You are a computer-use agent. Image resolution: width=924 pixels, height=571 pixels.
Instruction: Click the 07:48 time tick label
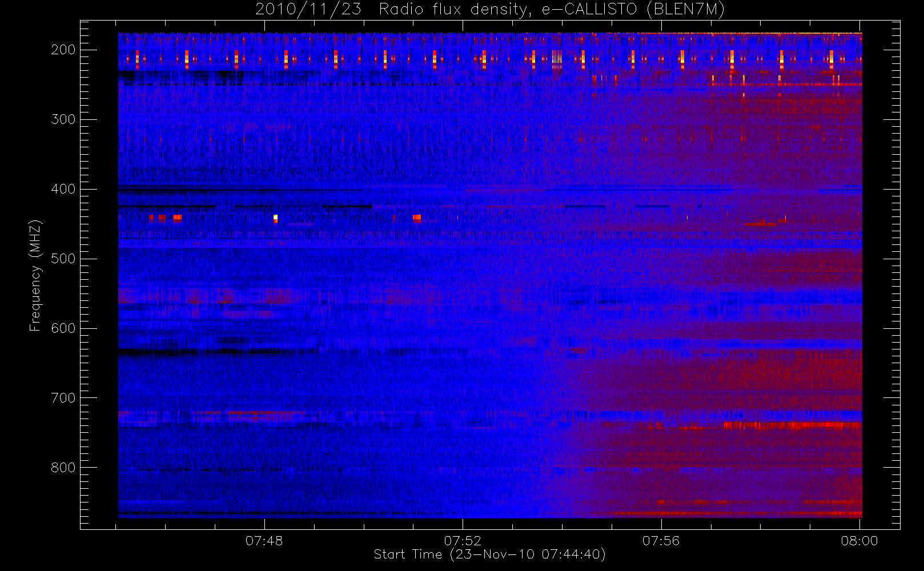click(264, 541)
